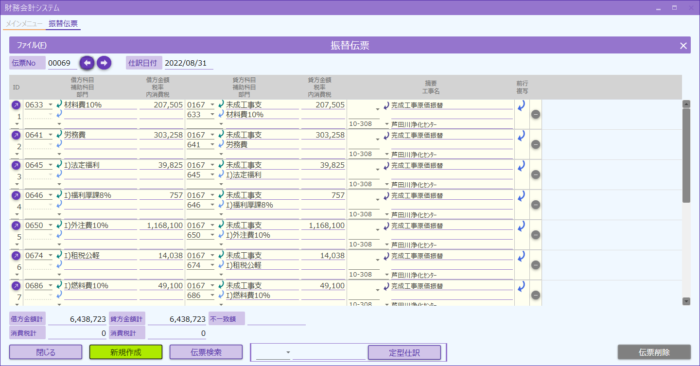Delete row 5 with minus icon
The image size is (700, 366).
[536, 235]
